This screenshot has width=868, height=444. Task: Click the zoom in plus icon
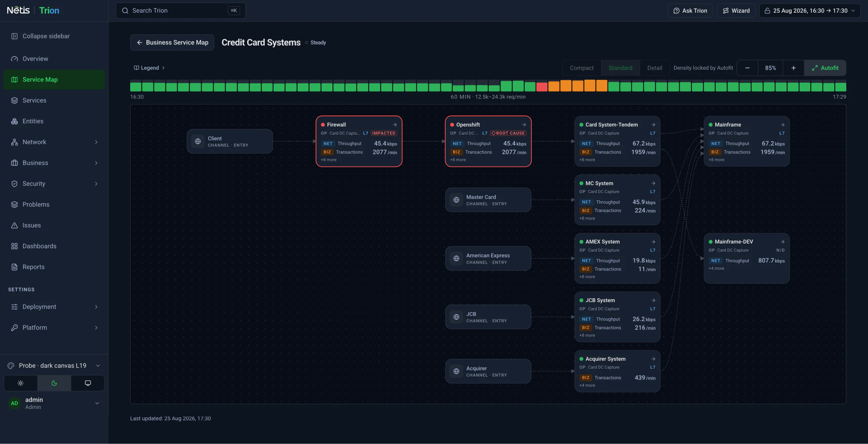click(x=793, y=68)
